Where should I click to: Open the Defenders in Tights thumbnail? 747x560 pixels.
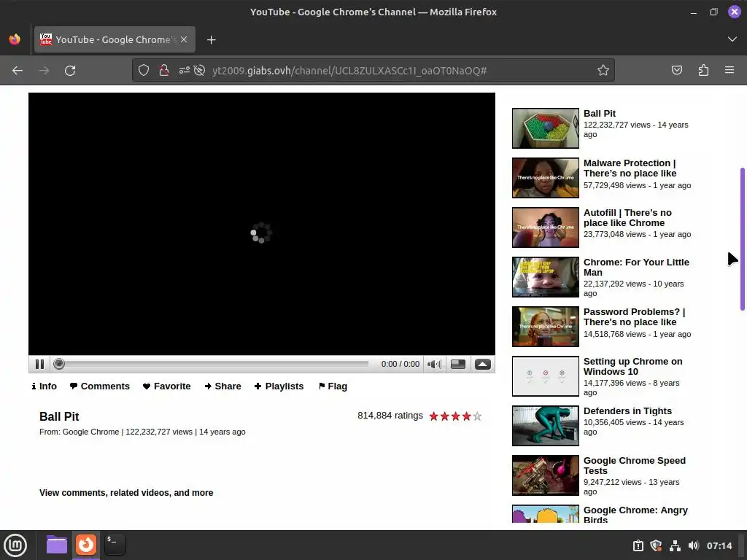point(546,426)
